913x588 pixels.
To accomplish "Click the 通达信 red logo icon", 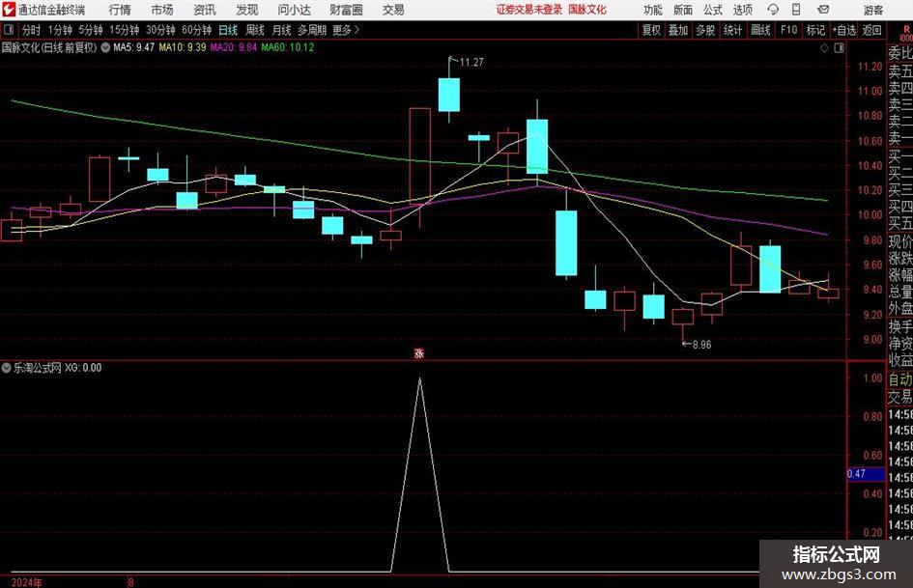I will (x=10, y=10).
